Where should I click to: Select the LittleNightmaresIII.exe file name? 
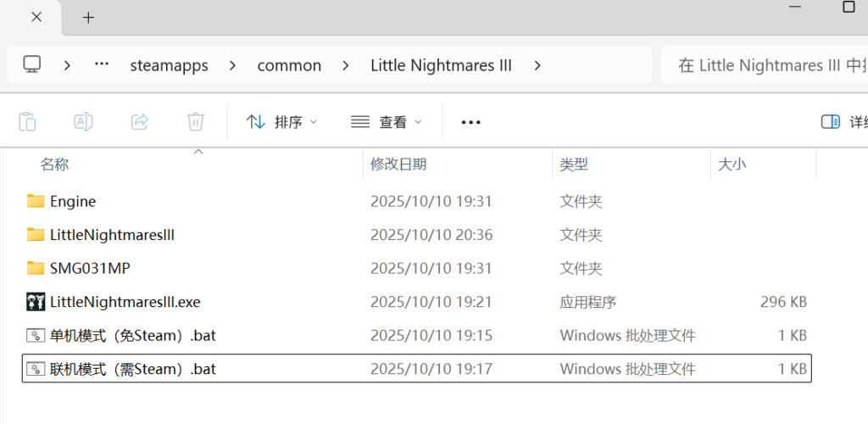[125, 302]
